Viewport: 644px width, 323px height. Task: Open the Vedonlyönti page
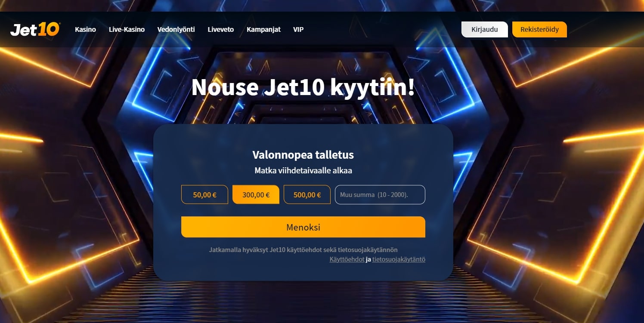(x=176, y=29)
